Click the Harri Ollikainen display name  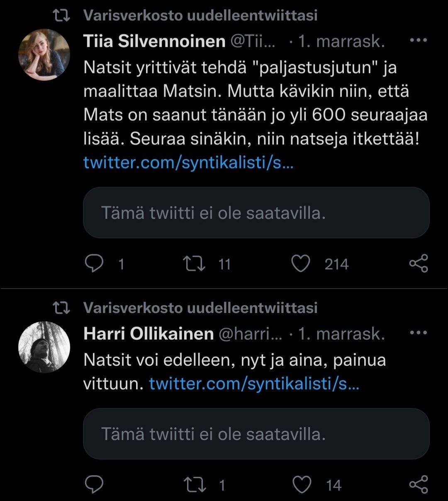149,334
